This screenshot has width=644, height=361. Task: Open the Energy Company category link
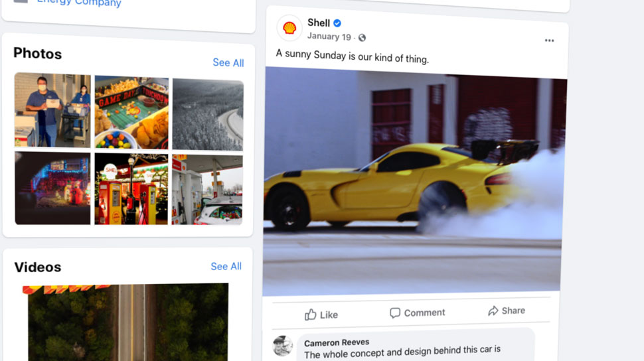(79, 3)
